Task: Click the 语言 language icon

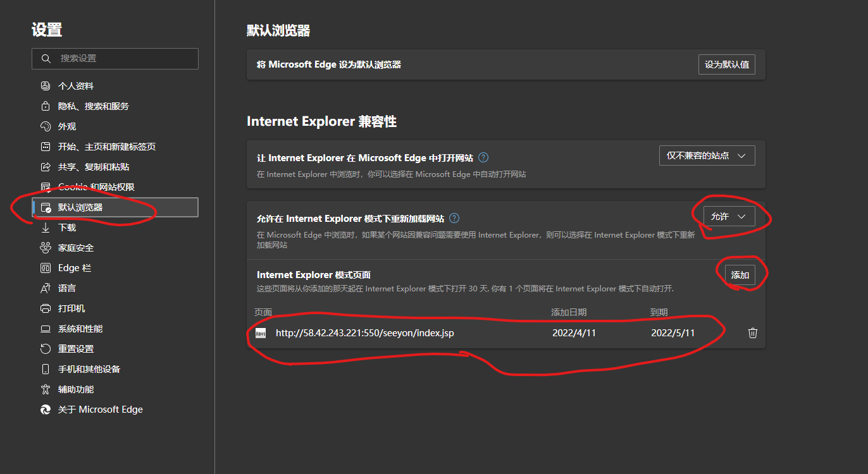Action: pos(46,288)
